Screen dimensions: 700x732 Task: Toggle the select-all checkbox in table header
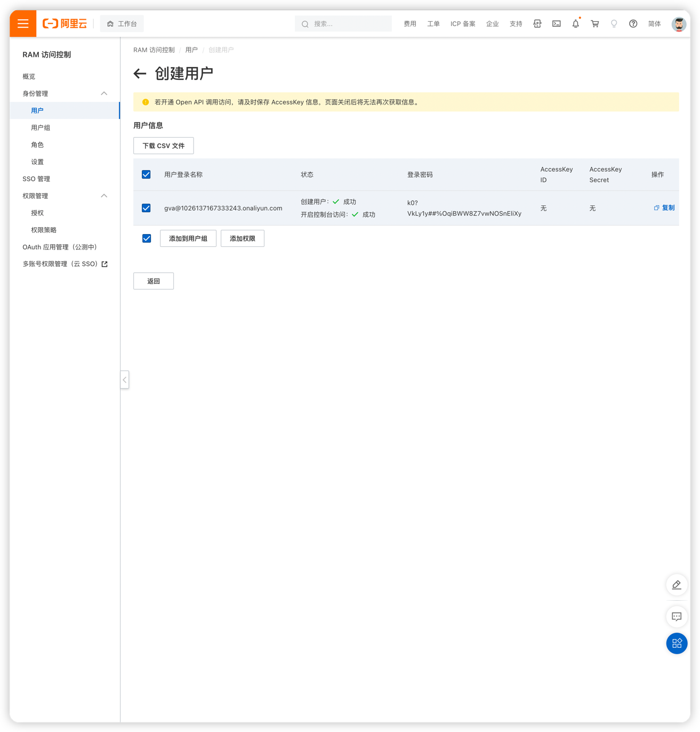point(146,175)
